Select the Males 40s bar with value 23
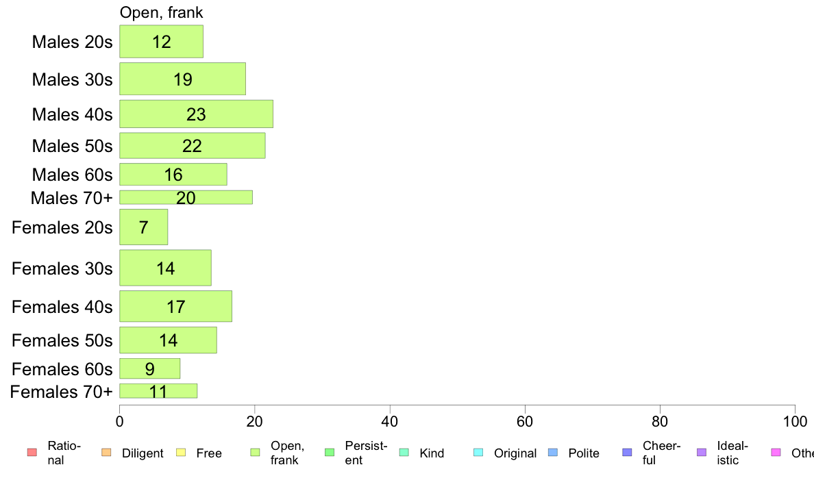 196,114
